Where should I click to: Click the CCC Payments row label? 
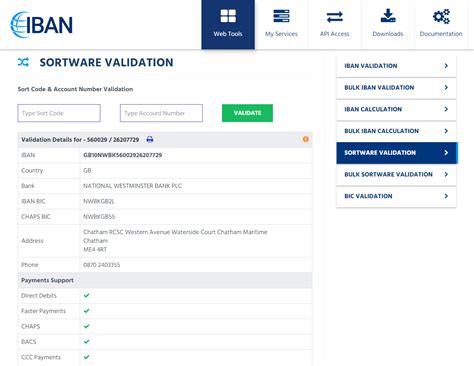click(41, 357)
